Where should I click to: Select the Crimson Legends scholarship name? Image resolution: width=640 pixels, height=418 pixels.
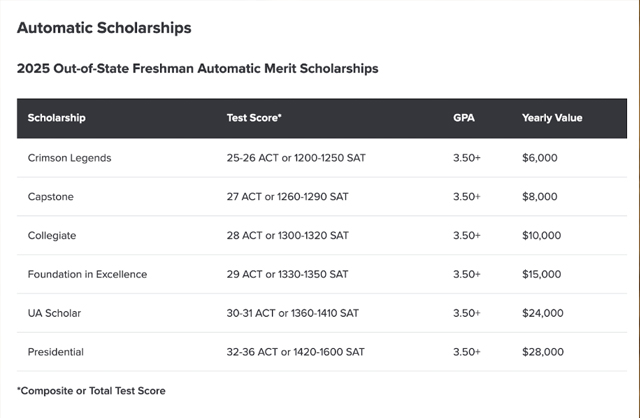coord(69,158)
